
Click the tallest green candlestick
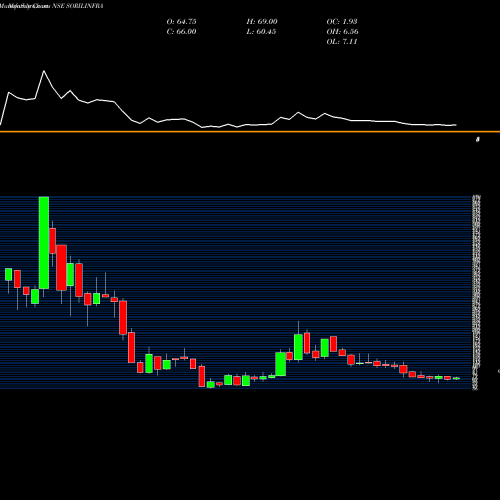click(x=44, y=243)
